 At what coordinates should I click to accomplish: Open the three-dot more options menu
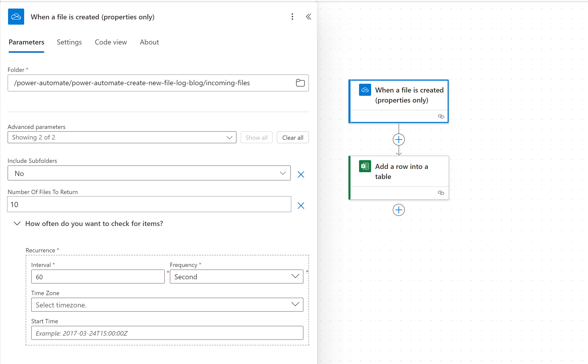tap(292, 17)
